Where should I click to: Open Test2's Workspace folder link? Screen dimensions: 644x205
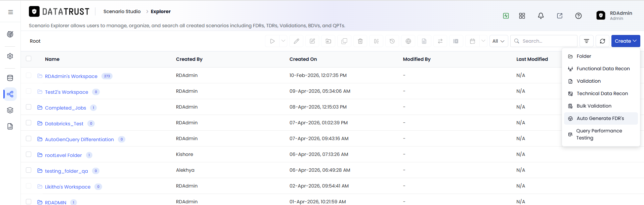[67, 92]
